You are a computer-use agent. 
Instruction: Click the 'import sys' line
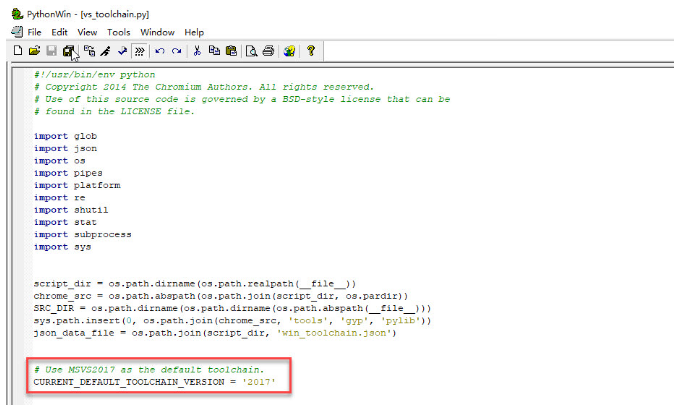pos(62,247)
